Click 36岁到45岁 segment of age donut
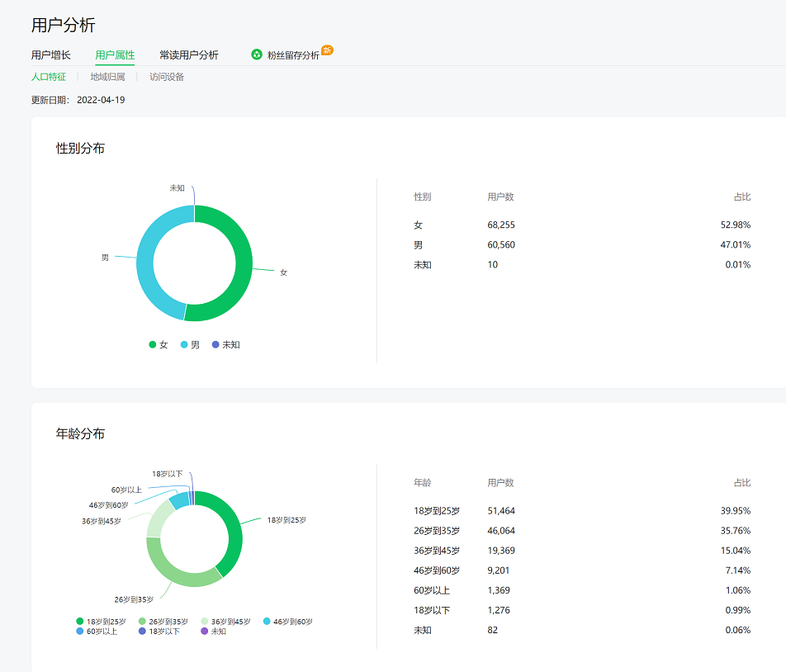 [x=159, y=518]
